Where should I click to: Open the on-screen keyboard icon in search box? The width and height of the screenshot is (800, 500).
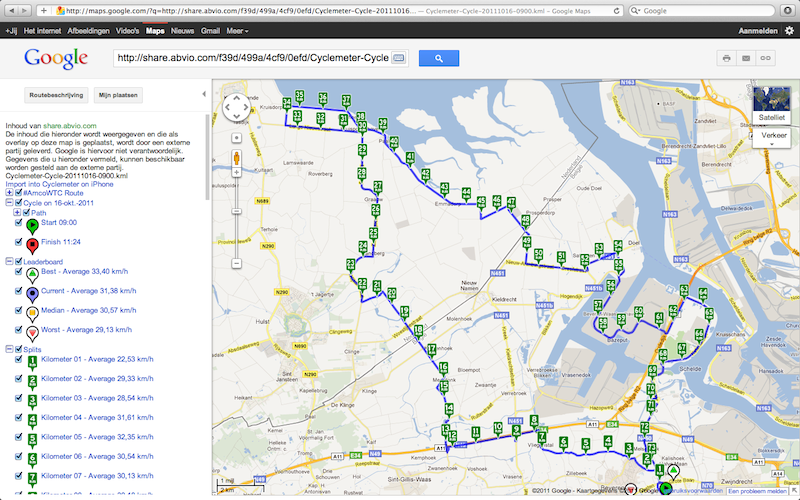coord(398,58)
